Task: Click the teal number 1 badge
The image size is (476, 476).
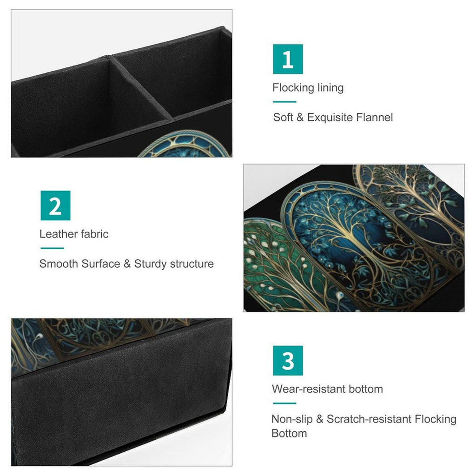Action: pyautogui.click(x=288, y=59)
